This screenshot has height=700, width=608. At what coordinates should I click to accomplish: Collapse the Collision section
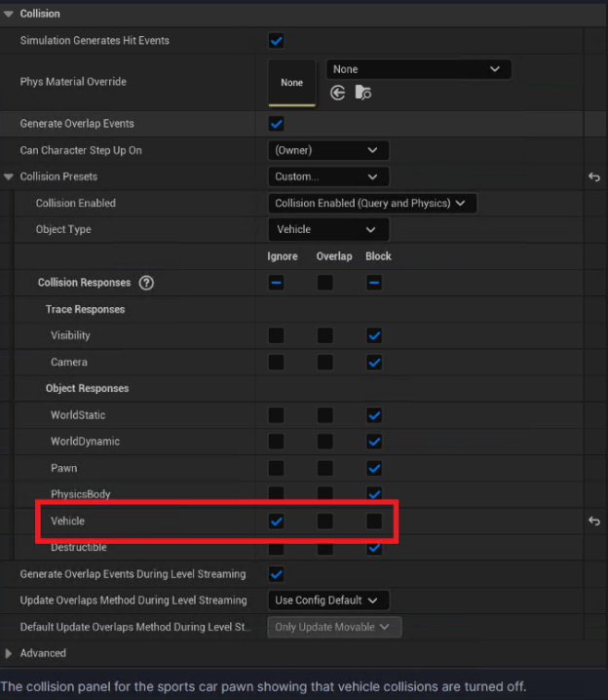[8, 14]
